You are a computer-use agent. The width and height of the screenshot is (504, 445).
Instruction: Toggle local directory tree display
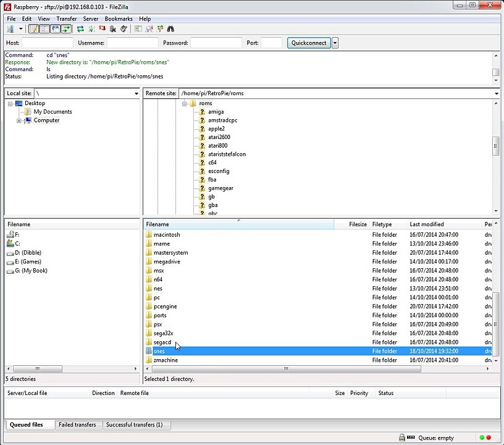click(44, 29)
